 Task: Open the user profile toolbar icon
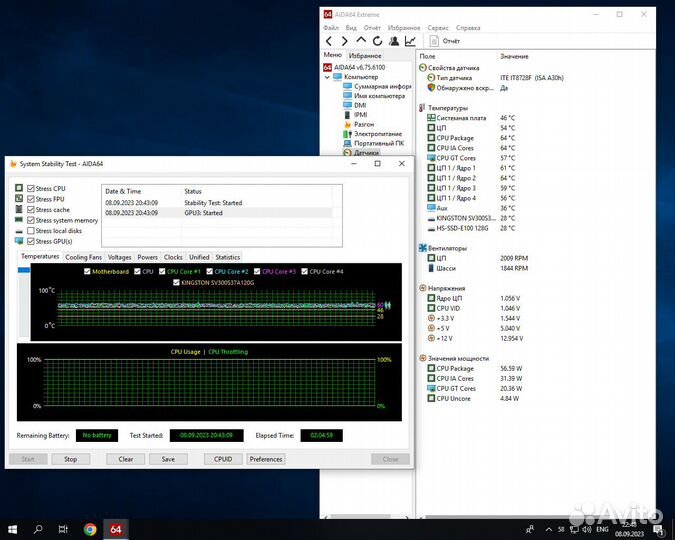coord(393,41)
